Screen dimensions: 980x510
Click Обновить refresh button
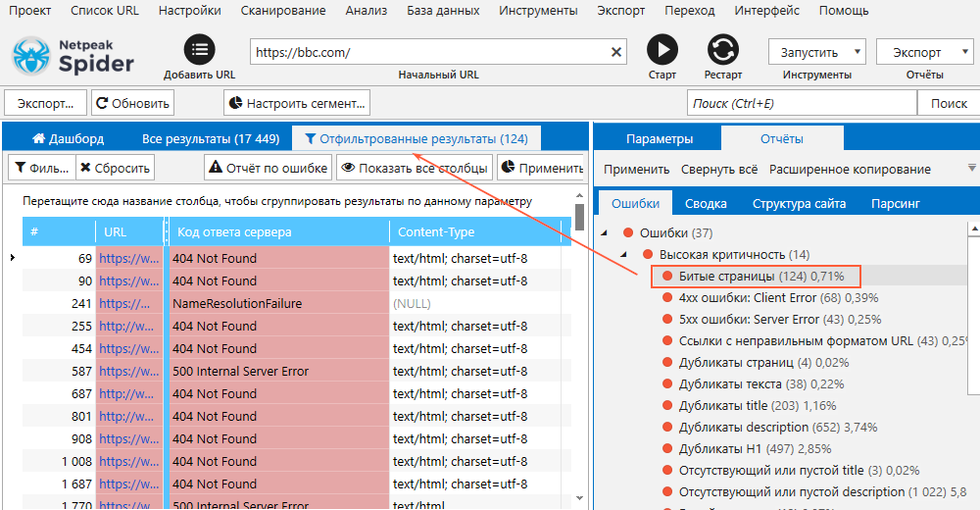click(132, 103)
